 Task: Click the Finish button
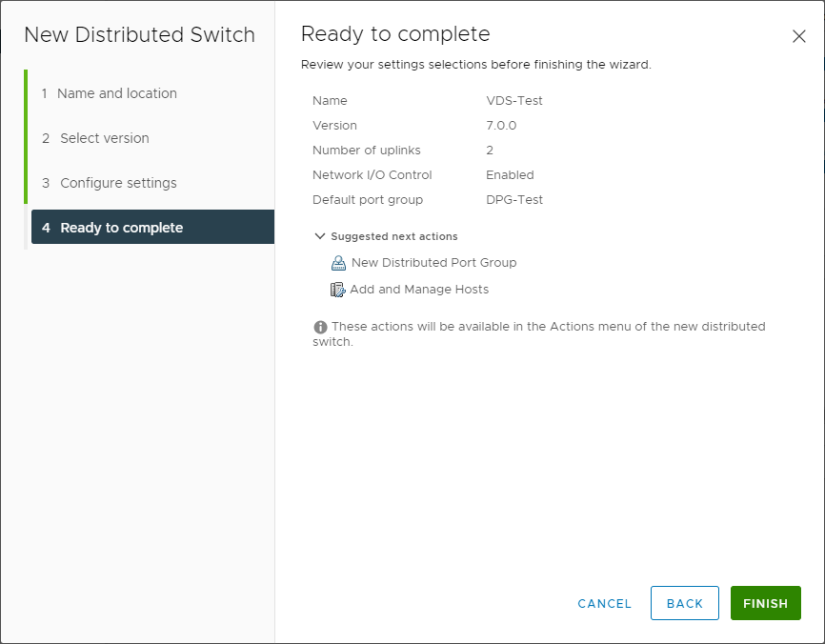766,603
